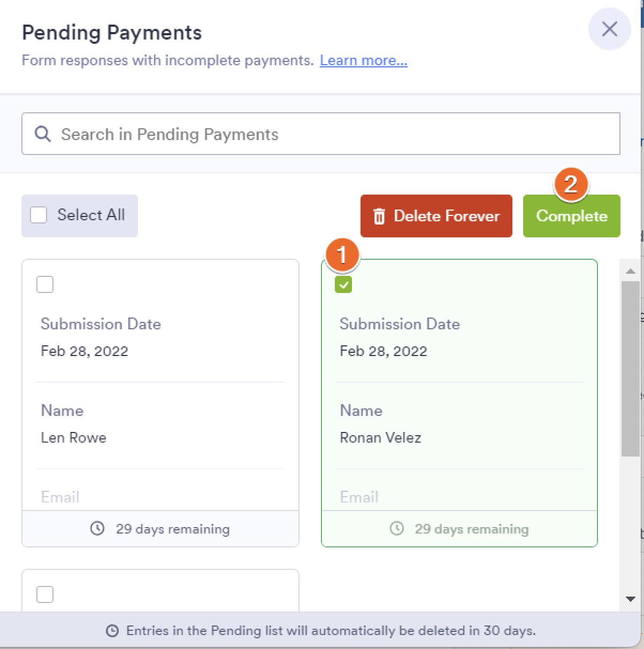Click the search magnifier icon
The width and height of the screenshot is (644, 649).
[x=42, y=133]
